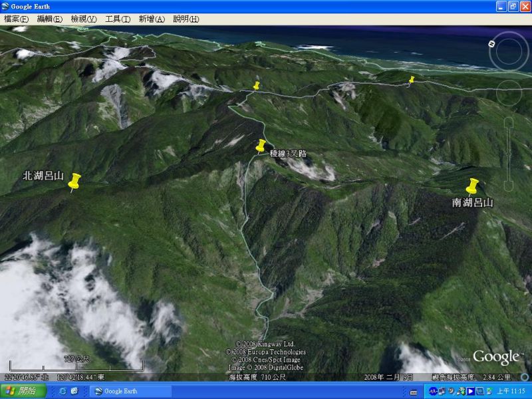The width and height of the screenshot is (532, 399).
Task: Open the 開始 Start menu
Action: tap(23, 391)
